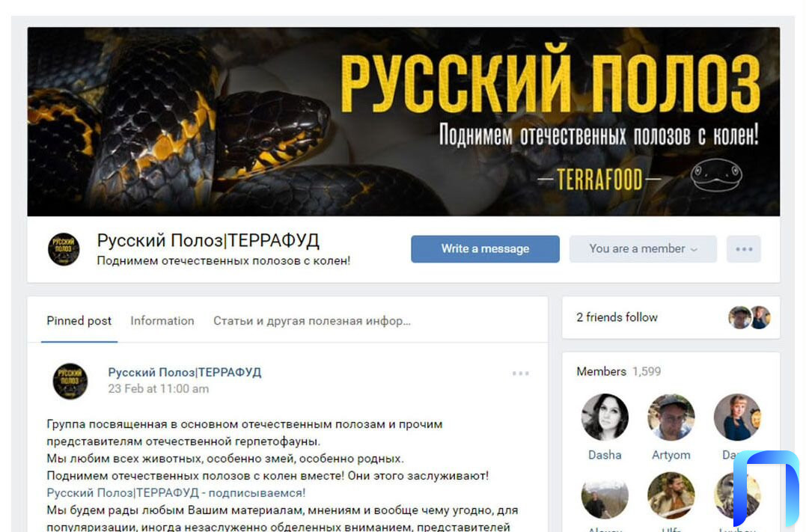Open the post author avatar icon

70,382
